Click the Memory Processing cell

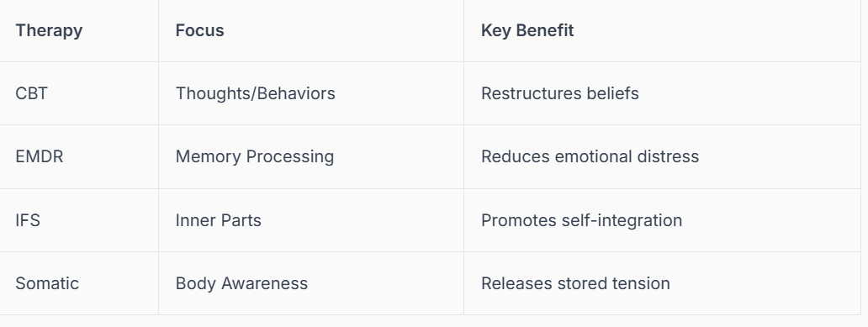click(x=311, y=156)
